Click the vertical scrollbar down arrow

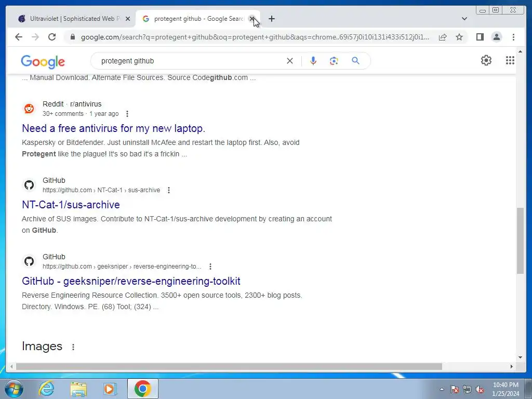[x=520, y=357]
